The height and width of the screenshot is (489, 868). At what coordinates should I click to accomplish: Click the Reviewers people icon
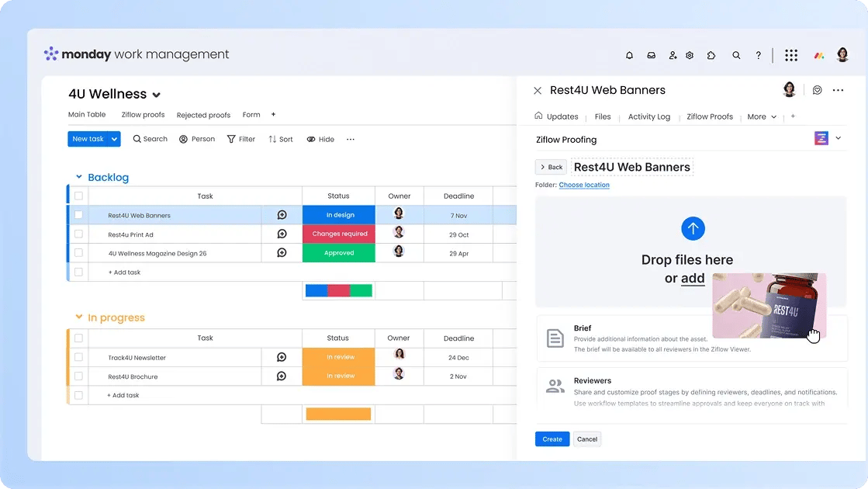555,386
